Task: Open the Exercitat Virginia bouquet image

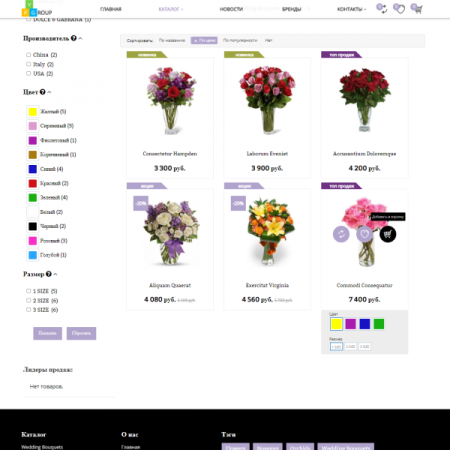Action: point(271,232)
